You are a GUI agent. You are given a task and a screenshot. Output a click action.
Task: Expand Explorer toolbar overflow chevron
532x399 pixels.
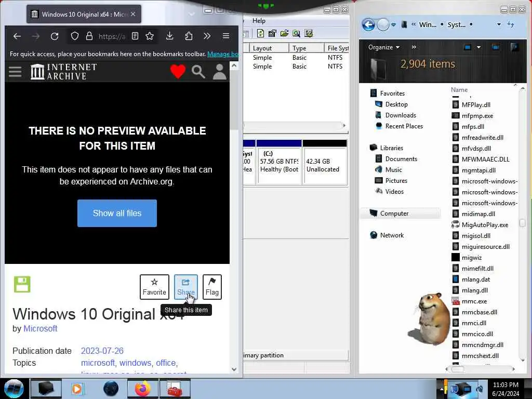tap(414, 47)
